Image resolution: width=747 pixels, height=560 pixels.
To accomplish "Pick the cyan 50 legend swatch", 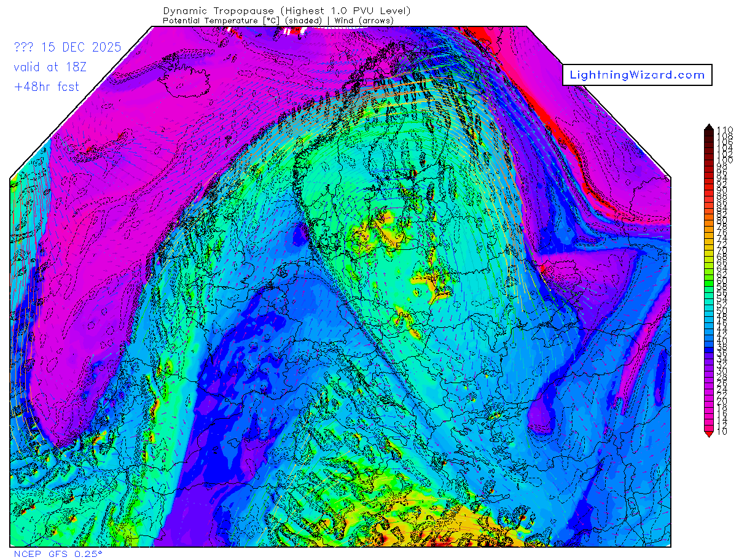I will click(x=710, y=311).
